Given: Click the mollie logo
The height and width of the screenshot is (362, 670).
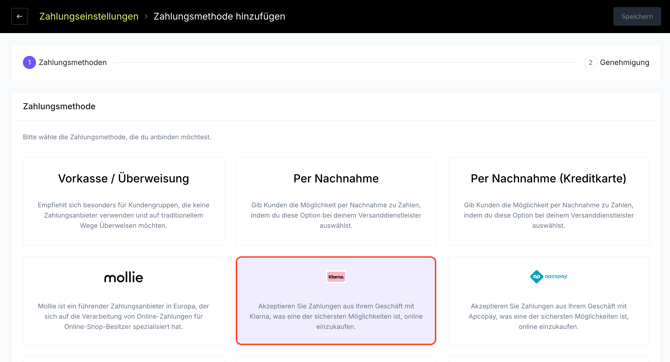Looking at the screenshot, I should (x=123, y=278).
